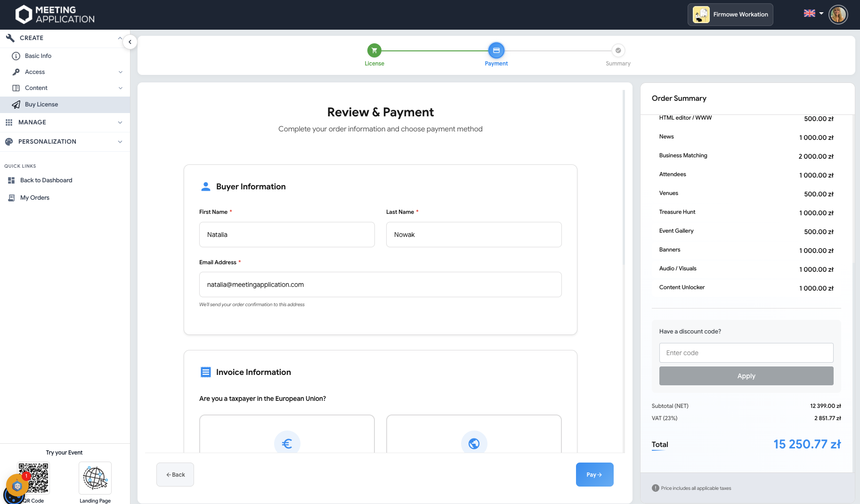Go to My Orders
Viewport: 860px width, 504px height.
coord(35,198)
